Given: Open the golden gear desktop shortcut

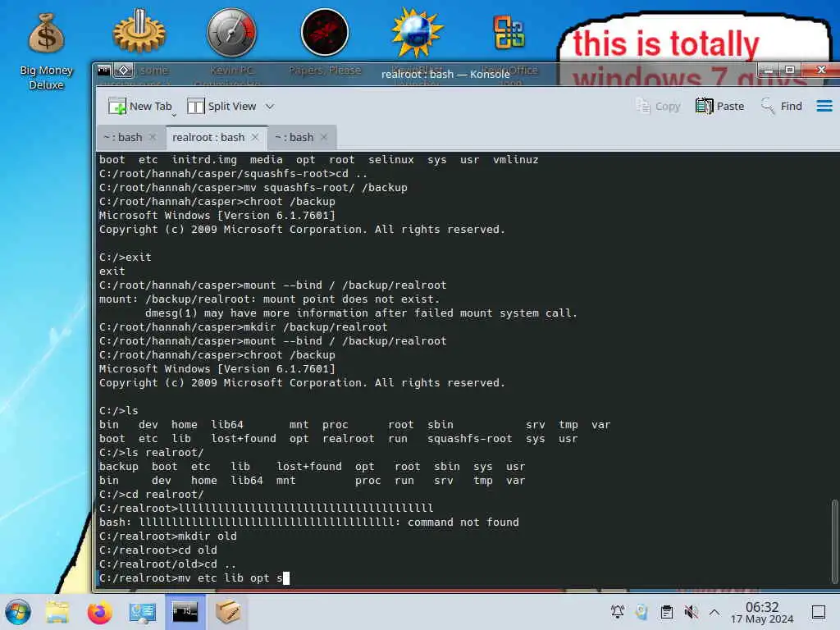Looking at the screenshot, I should 139,32.
